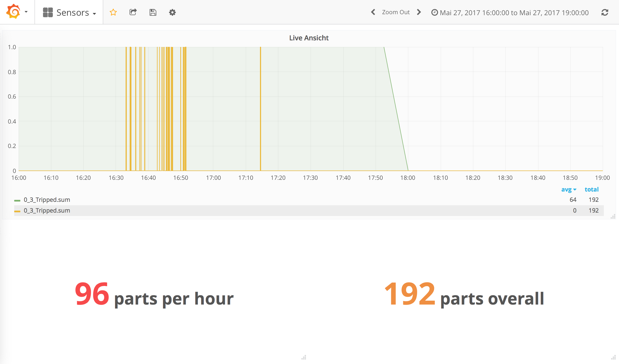Click avg value 0 in yellow series row
Viewport: 619px width, 364px height.
coord(574,210)
